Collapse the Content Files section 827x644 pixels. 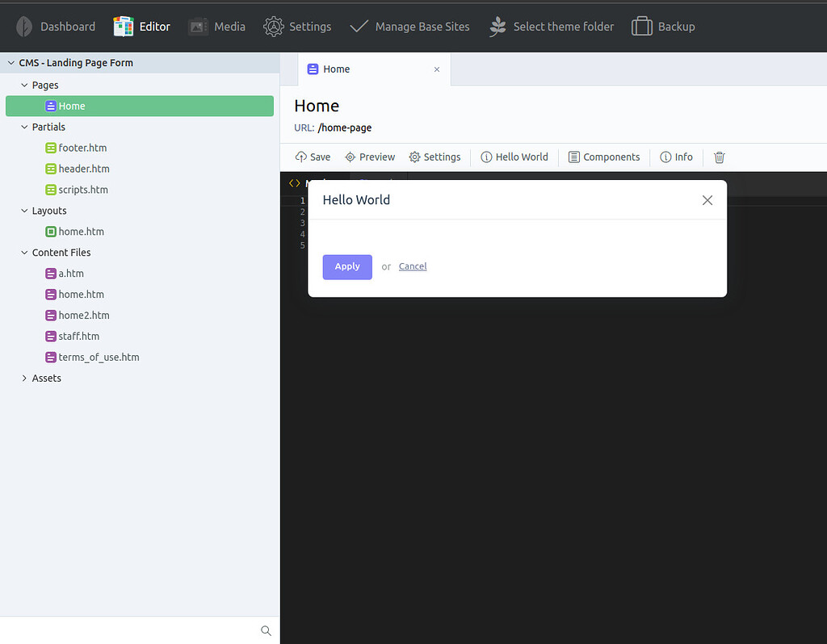(23, 252)
